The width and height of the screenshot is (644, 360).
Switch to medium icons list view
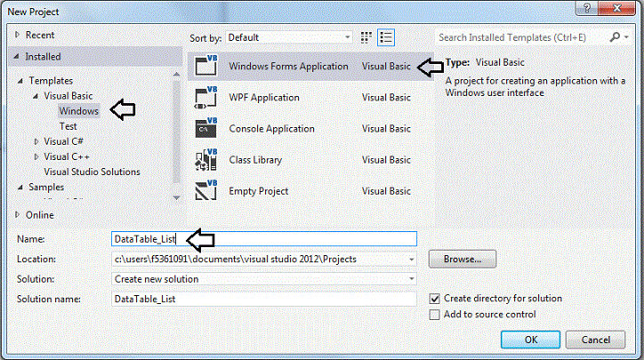[386, 37]
